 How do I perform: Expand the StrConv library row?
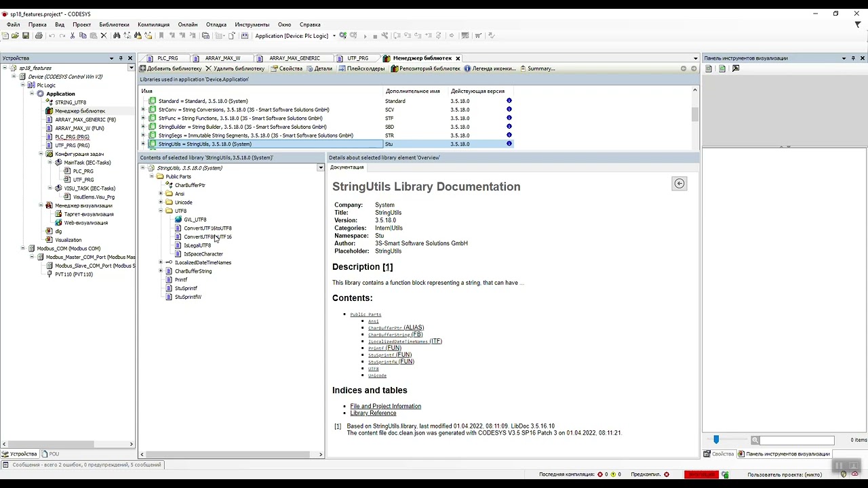[143, 110]
